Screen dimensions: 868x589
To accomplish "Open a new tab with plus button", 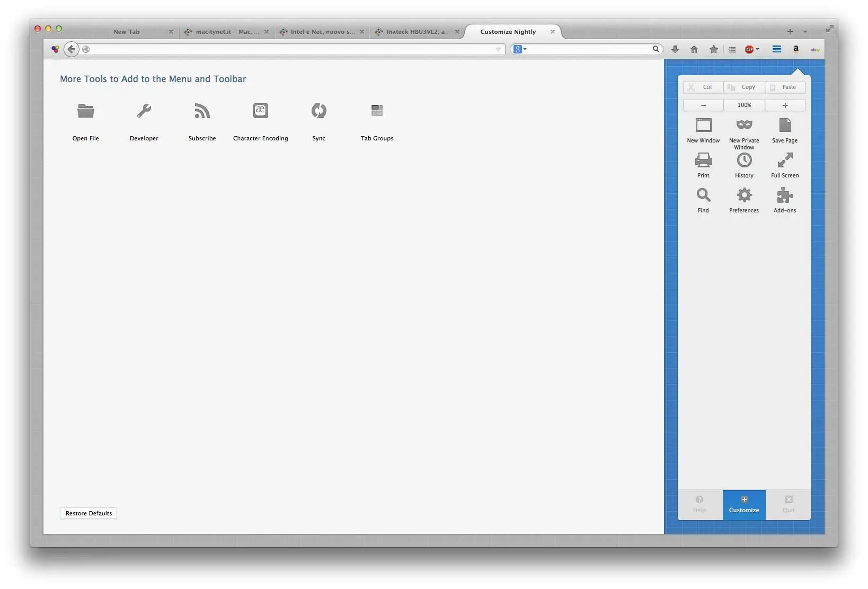I will 790,32.
